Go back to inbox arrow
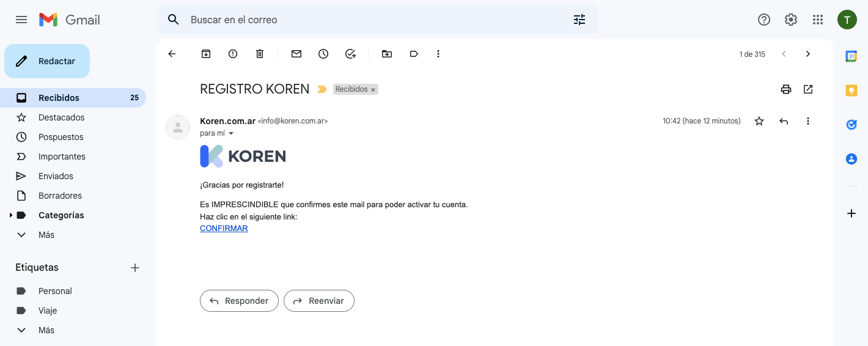The height and width of the screenshot is (346, 868). pyautogui.click(x=172, y=54)
